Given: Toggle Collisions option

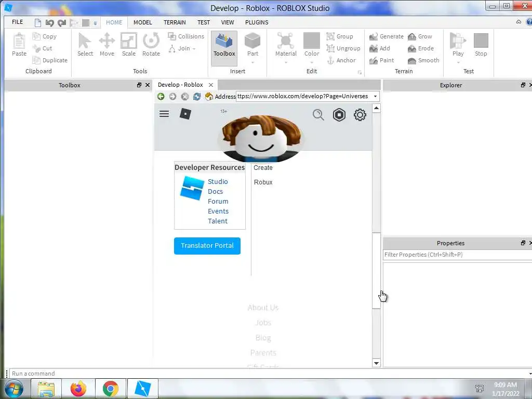Looking at the screenshot, I should (x=186, y=36).
